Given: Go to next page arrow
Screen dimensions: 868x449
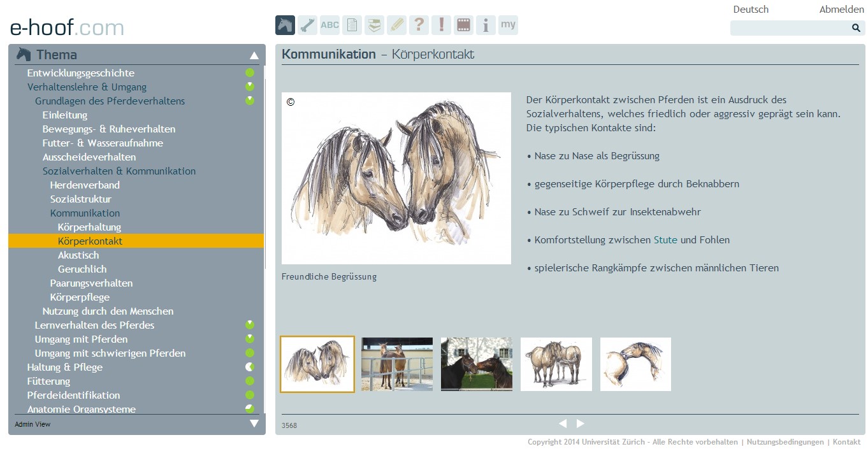Looking at the screenshot, I should 581,424.
